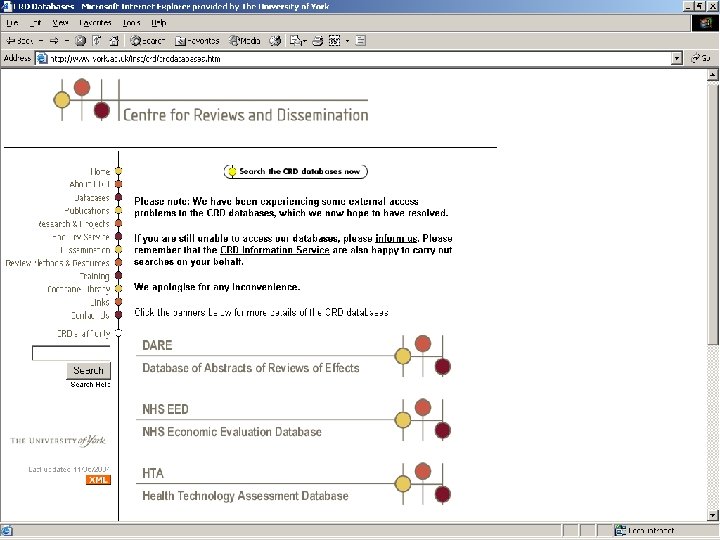720x540 pixels.
Task: Open Publications in sidebar navigation
Action: (87, 210)
